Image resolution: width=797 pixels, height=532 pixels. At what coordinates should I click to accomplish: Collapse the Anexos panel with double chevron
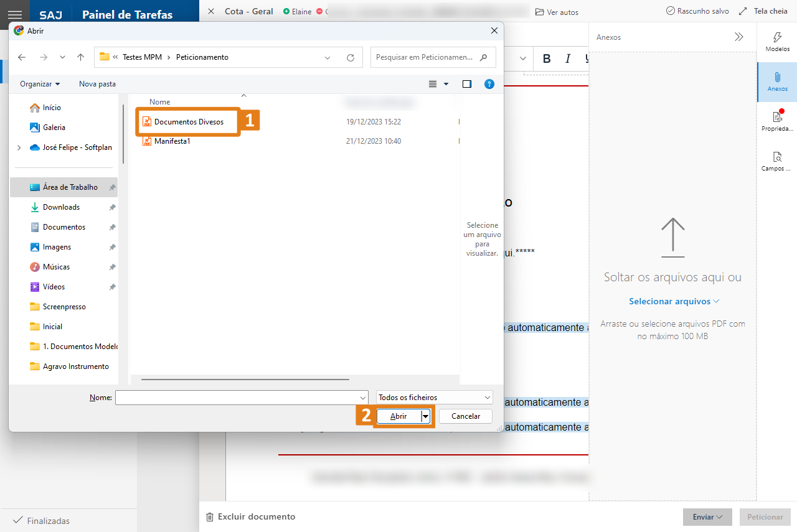(738, 37)
